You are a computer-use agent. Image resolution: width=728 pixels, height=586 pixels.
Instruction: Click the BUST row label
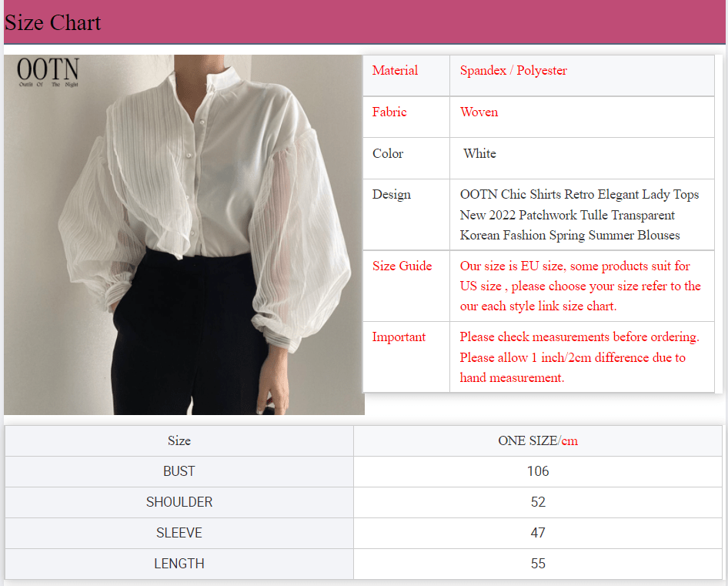[179, 471]
